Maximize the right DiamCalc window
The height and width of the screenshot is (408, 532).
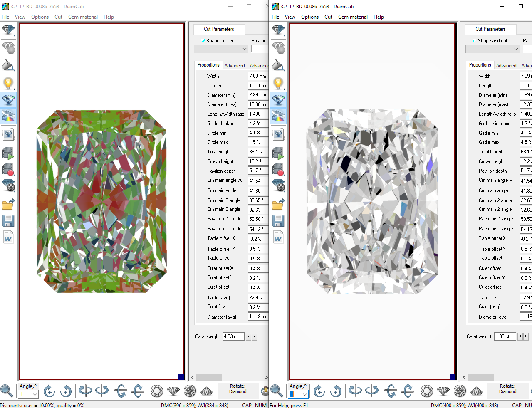(x=520, y=6)
